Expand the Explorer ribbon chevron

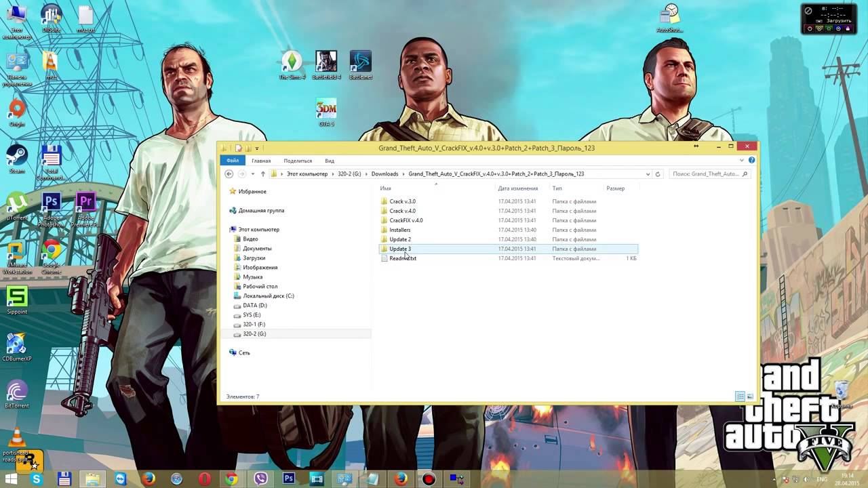click(x=742, y=161)
